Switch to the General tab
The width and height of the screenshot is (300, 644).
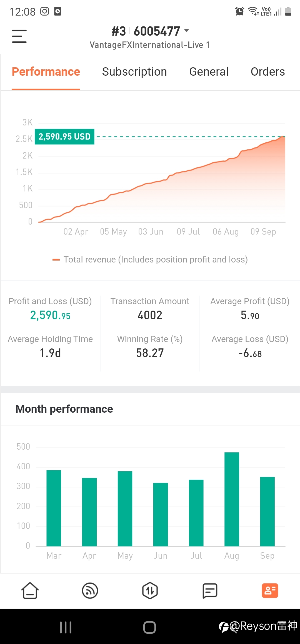point(209,72)
